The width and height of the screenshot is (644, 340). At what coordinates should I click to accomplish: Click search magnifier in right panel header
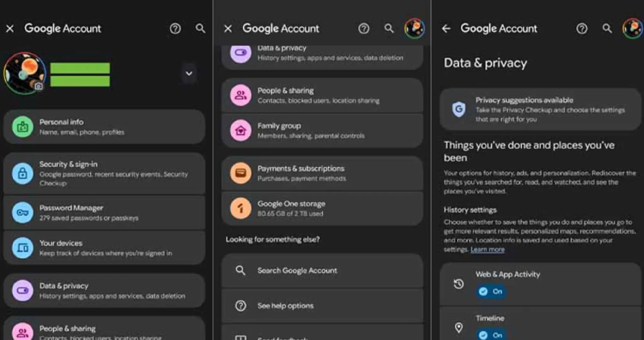607,29
